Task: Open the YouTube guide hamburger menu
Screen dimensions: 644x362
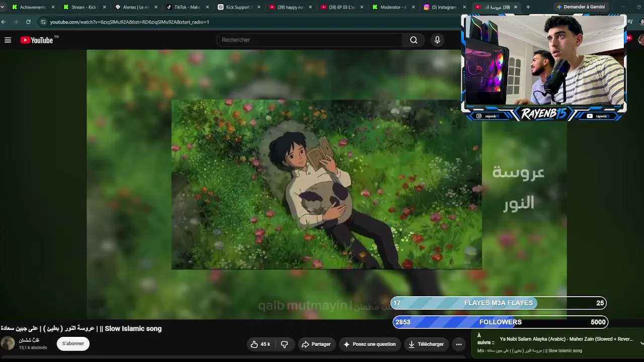Action: coord(8,40)
